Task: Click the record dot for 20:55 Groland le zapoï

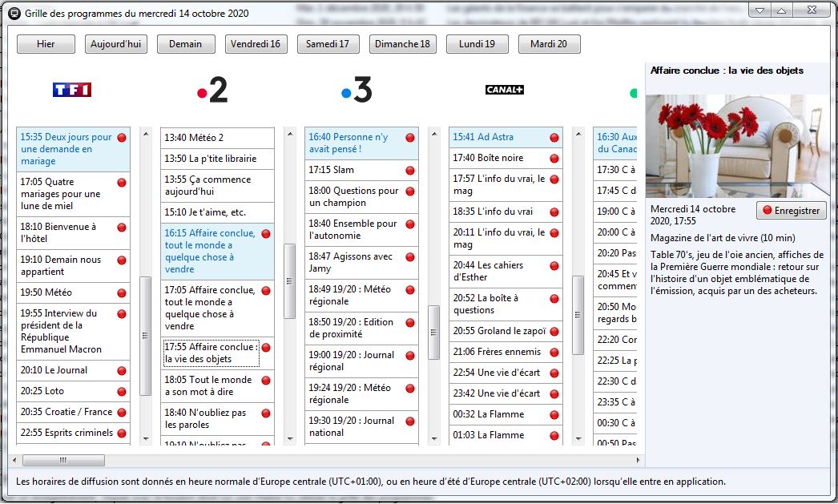Action: (x=554, y=332)
